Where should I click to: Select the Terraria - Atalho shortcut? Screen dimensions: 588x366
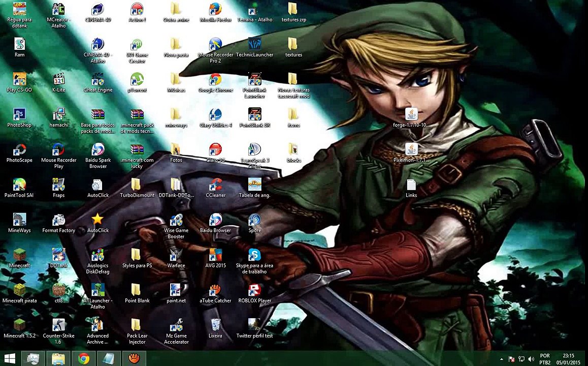tap(254, 9)
